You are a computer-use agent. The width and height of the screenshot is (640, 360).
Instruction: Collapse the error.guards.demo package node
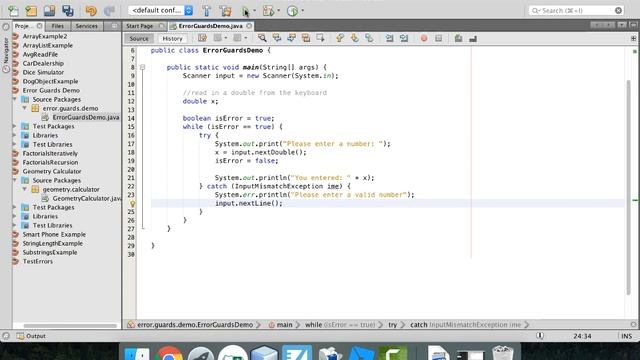click(x=24, y=108)
